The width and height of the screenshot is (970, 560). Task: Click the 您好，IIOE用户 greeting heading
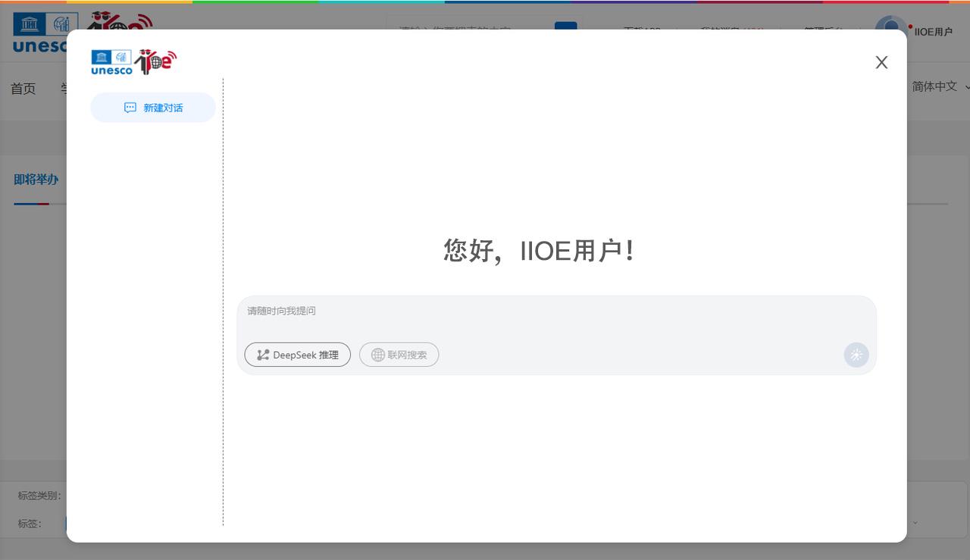pos(538,250)
